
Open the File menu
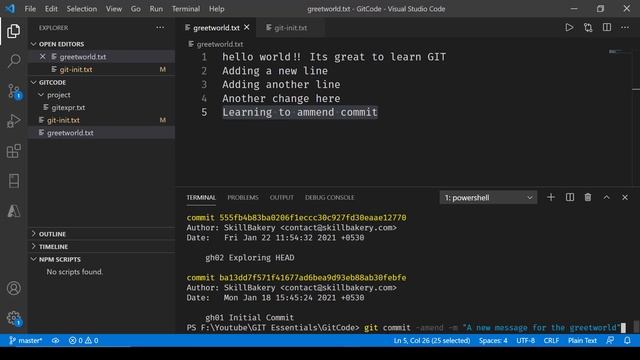tap(30, 9)
